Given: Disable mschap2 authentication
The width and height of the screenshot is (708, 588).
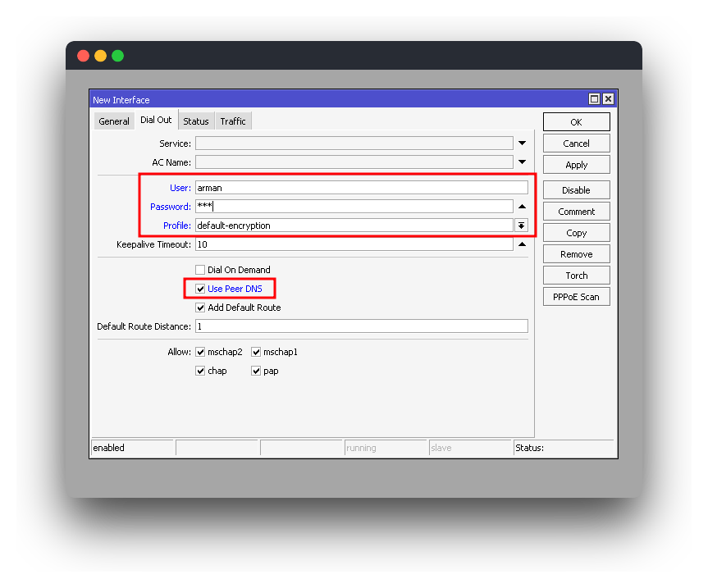Looking at the screenshot, I should (x=200, y=351).
